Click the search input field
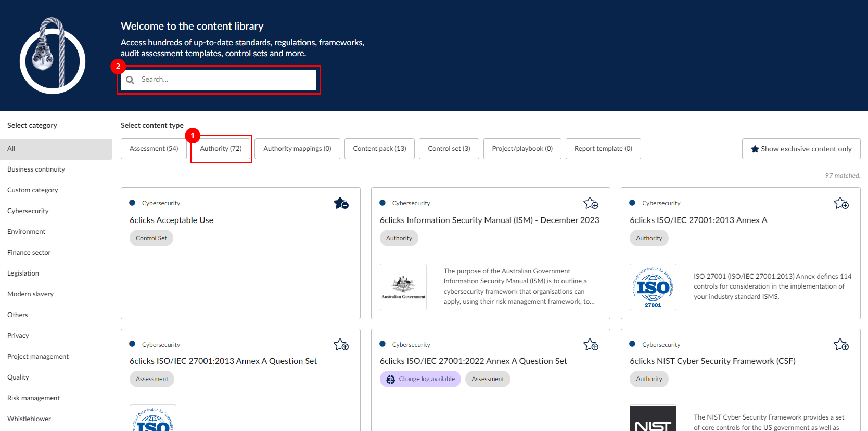Viewport: 868px width, 431px height. (x=219, y=80)
